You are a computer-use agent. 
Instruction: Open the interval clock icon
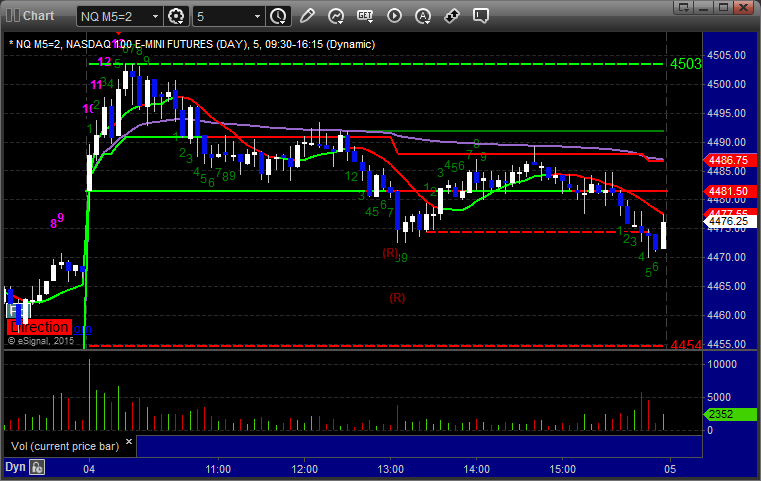278,17
